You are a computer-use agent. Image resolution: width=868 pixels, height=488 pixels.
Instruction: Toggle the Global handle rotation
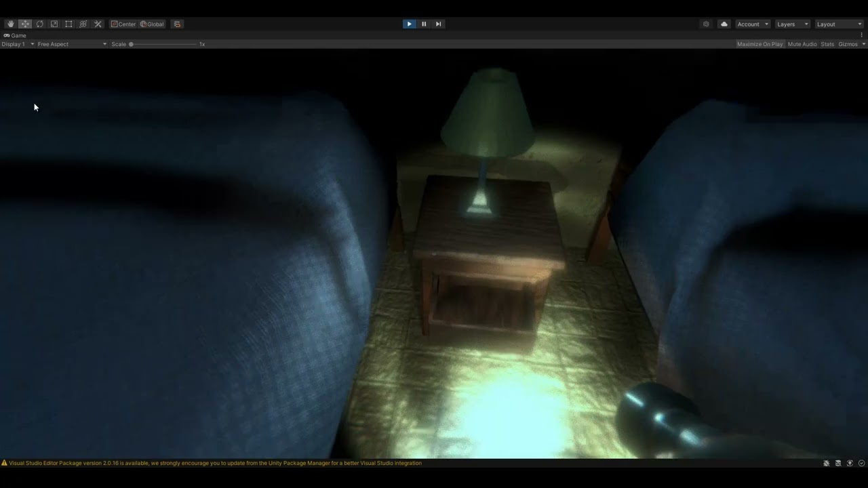152,24
